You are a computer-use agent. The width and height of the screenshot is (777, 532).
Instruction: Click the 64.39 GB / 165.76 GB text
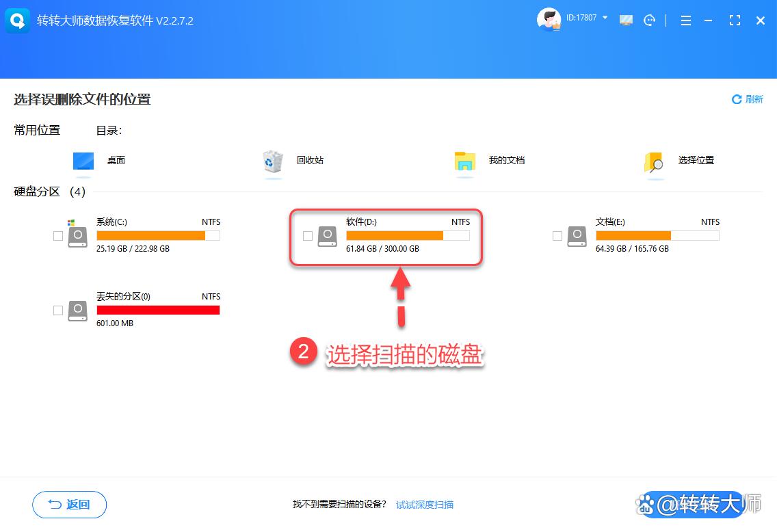pos(632,249)
